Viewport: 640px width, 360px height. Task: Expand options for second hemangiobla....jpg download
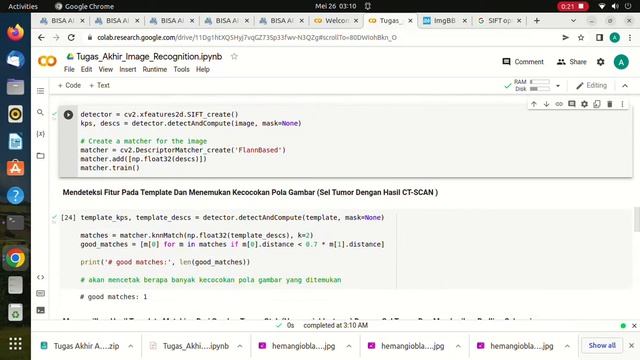[x=458, y=346]
